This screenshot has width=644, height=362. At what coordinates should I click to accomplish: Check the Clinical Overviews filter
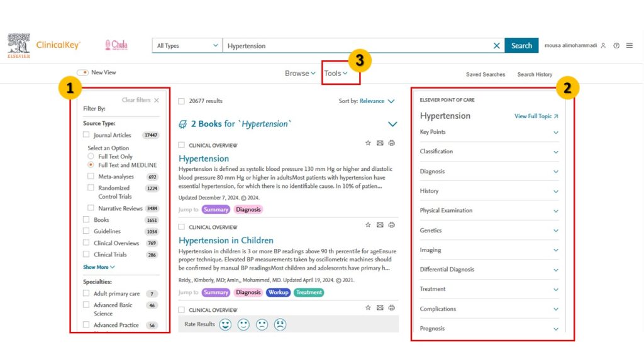click(86, 242)
